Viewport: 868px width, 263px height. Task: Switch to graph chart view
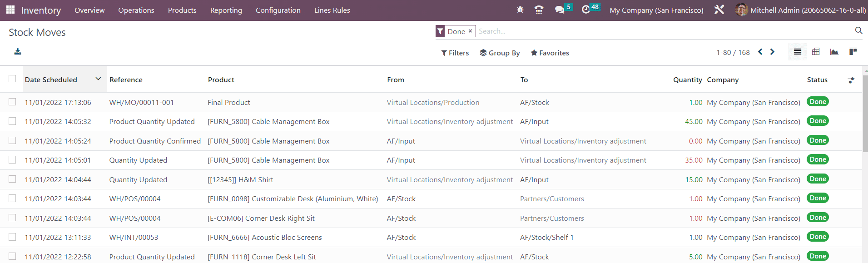tap(834, 52)
